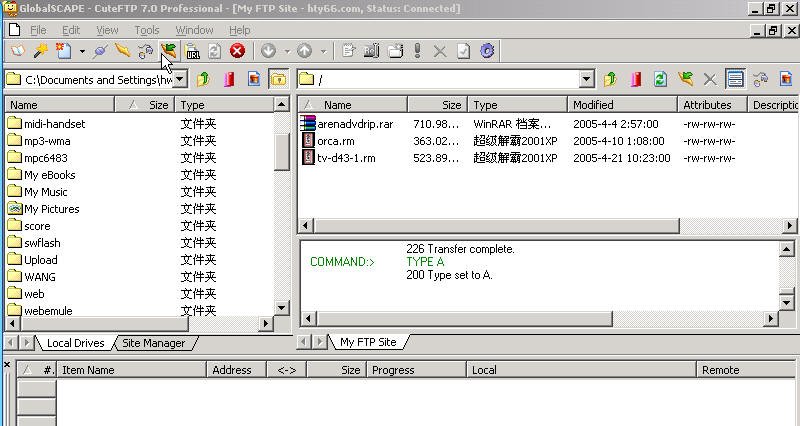Sort local list by Type column header

pos(224,105)
